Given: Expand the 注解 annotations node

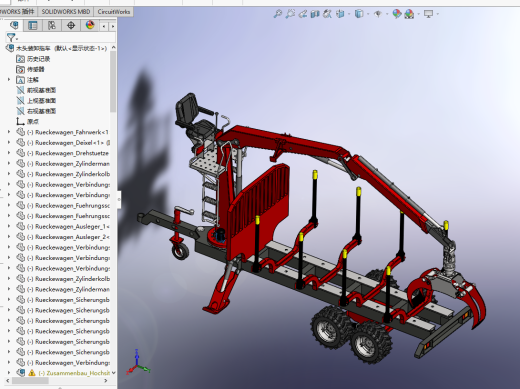Looking at the screenshot, I should pyautogui.click(x=9, y=80).
